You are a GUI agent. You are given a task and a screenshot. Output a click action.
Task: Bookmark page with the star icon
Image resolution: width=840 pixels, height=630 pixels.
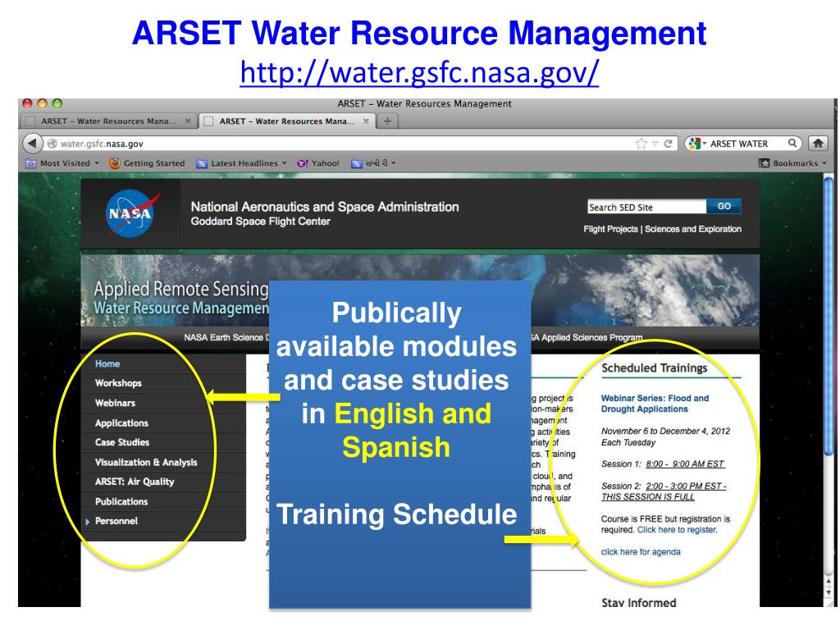(641, 144)
